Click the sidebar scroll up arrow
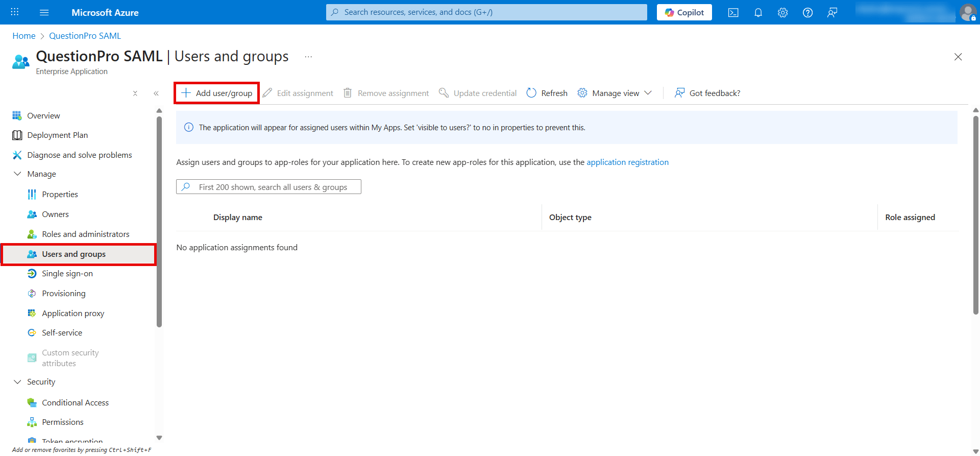 tap(159, 110)
